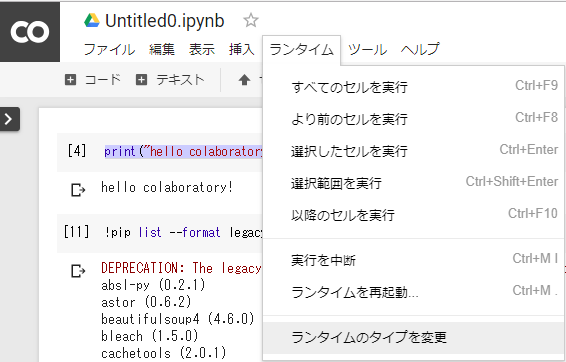Click the output icon of hello colaboratory cell

[78, 190]
